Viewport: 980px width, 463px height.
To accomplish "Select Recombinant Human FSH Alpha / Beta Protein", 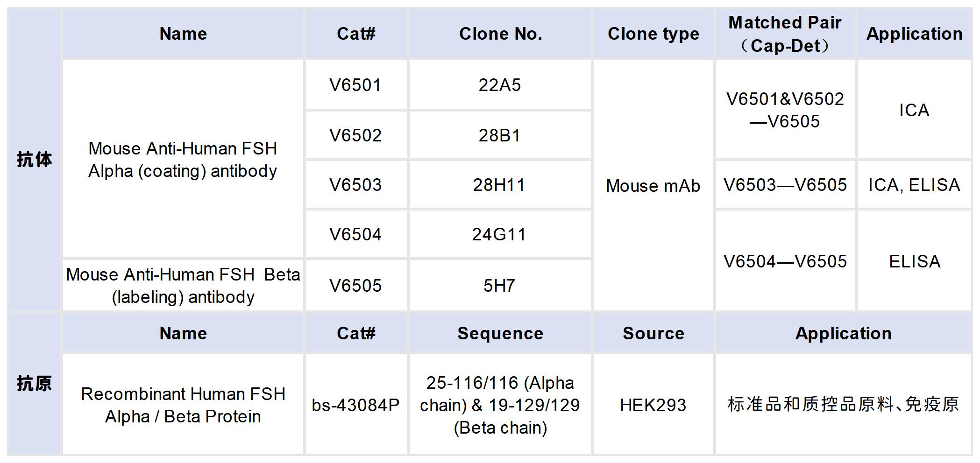I will 183,405.
